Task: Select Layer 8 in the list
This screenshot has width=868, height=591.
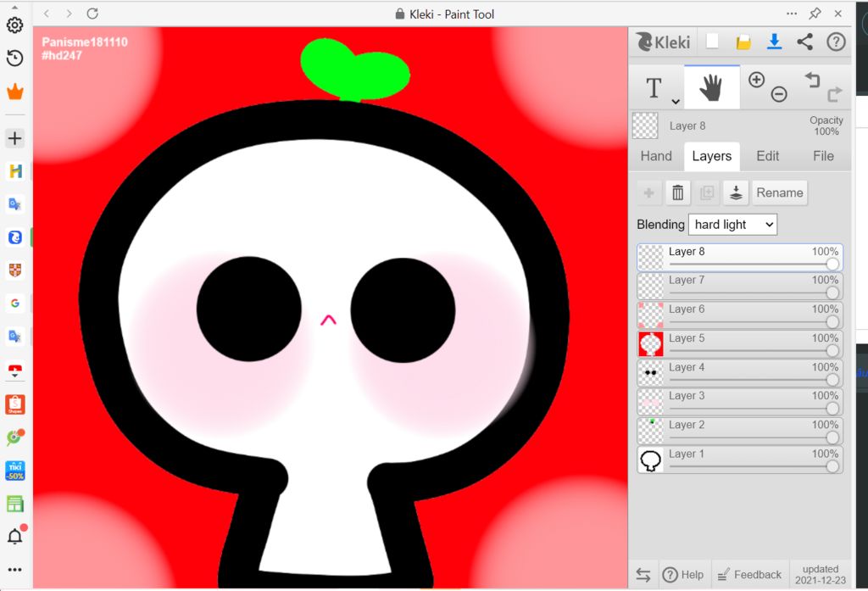Action: (x=739, y=257)
